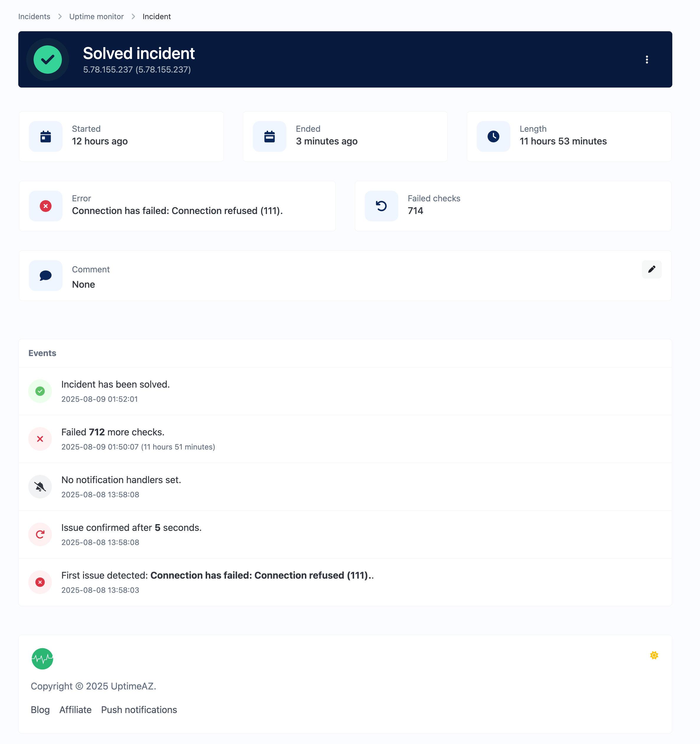Click the Comment speech bubble icon
The height and width of the screenshot is (744, 700).
tap(46, 275)
